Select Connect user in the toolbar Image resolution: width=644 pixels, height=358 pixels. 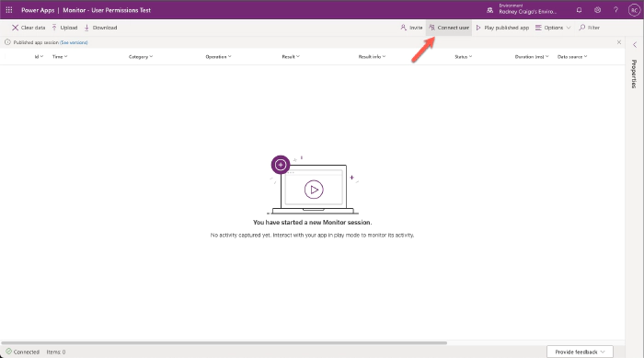pyautogui.click(x=449, y=28)
